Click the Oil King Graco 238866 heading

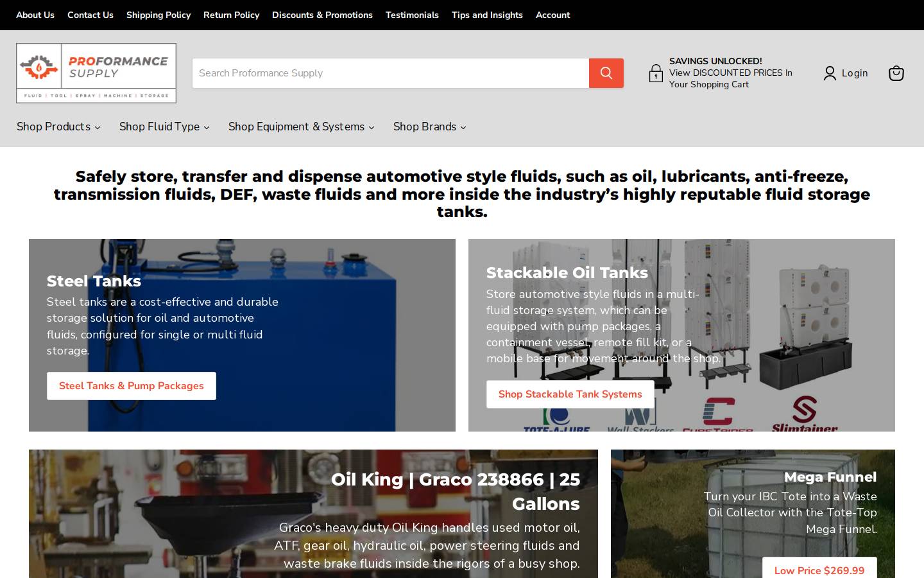point(456,491)
